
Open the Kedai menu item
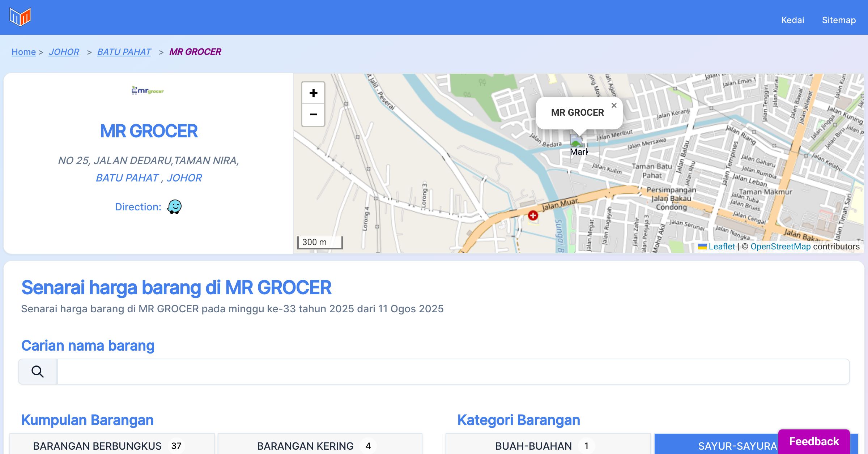[792, 20]
